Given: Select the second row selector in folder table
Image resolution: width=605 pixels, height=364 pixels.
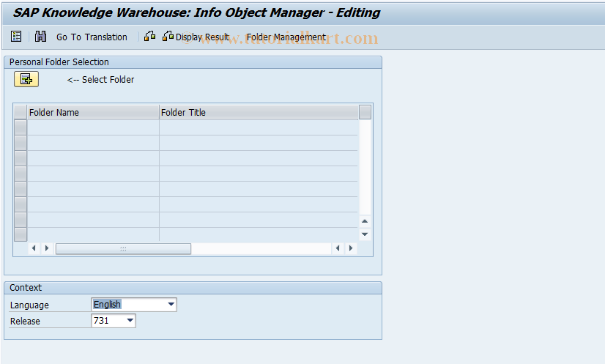Looking at the screenshot, I should coord(21,143).
